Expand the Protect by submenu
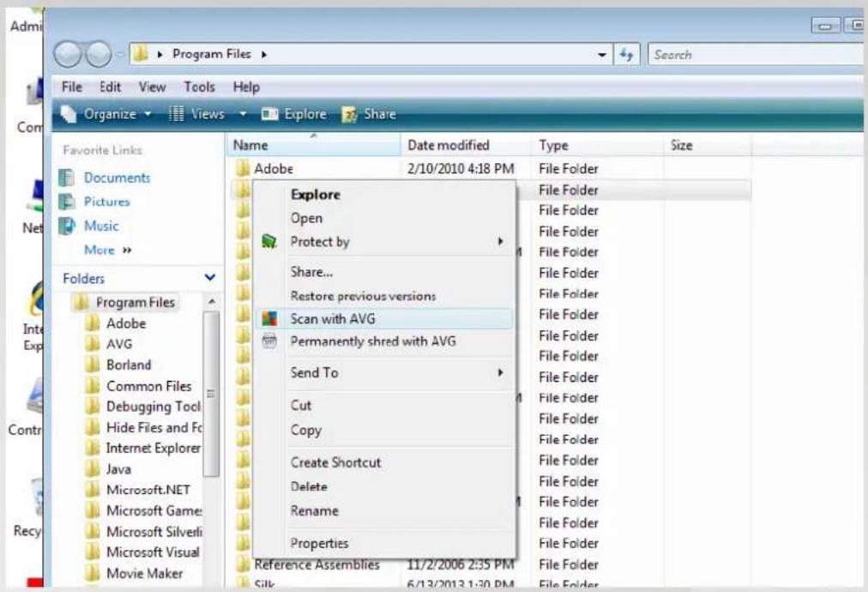 (x=384, y=242)
